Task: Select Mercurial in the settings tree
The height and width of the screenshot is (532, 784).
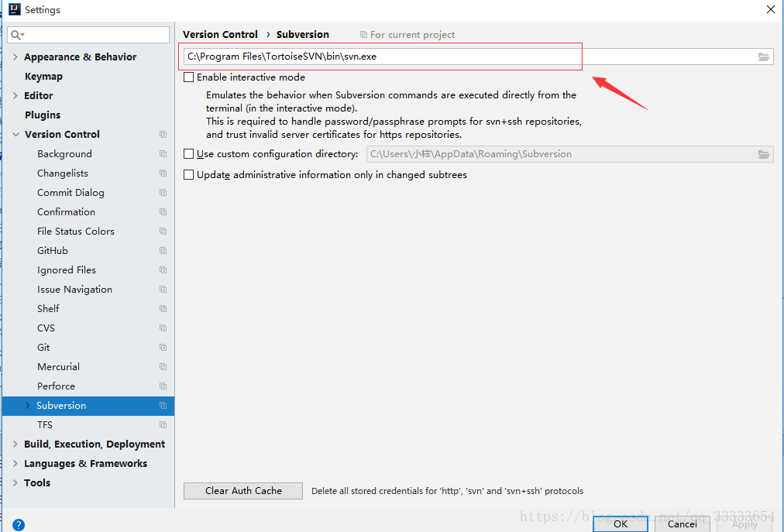Action: [60, 366]
